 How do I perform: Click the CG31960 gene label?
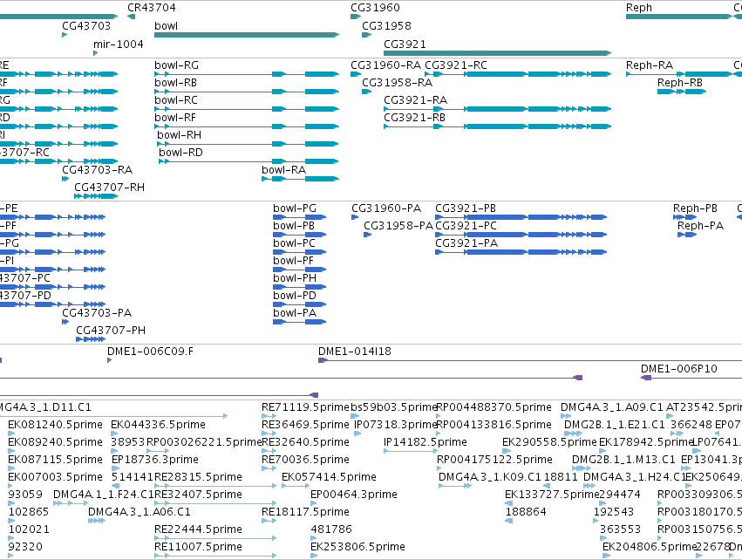point(375,8)
